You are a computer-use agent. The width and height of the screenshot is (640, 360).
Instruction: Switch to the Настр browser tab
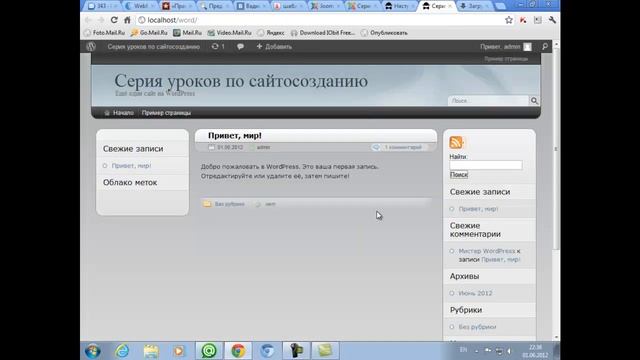point(400,6)
